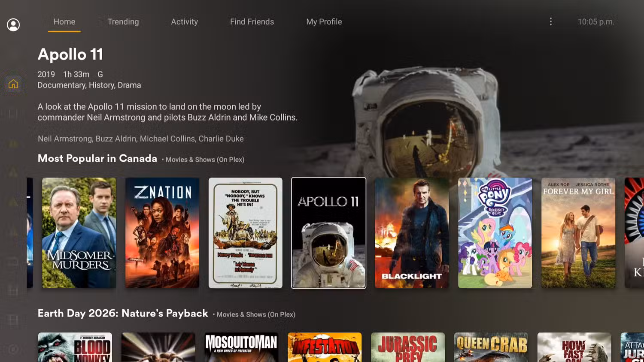Click the Most Popular in Canada heading
The height and width of the screenshot is (362, 644).
[x=97, y=159]
